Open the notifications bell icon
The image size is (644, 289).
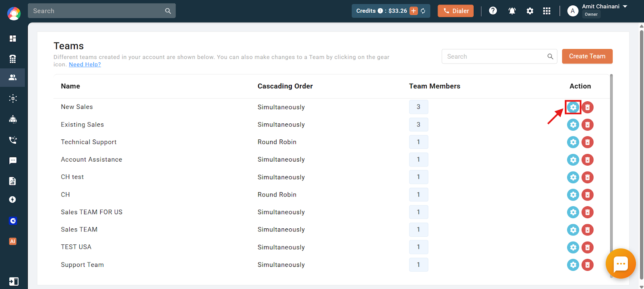(x=512, y=11)
